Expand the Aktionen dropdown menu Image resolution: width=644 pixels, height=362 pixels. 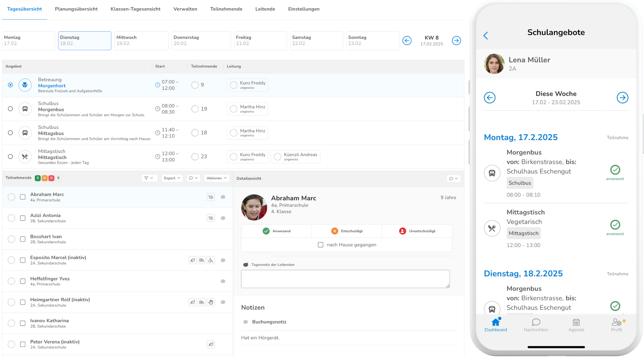pos(217,178)
